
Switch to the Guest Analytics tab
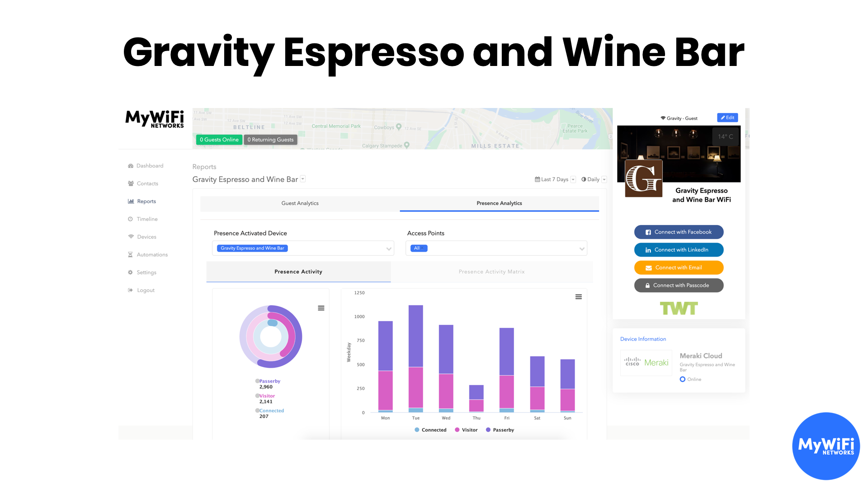301,203
